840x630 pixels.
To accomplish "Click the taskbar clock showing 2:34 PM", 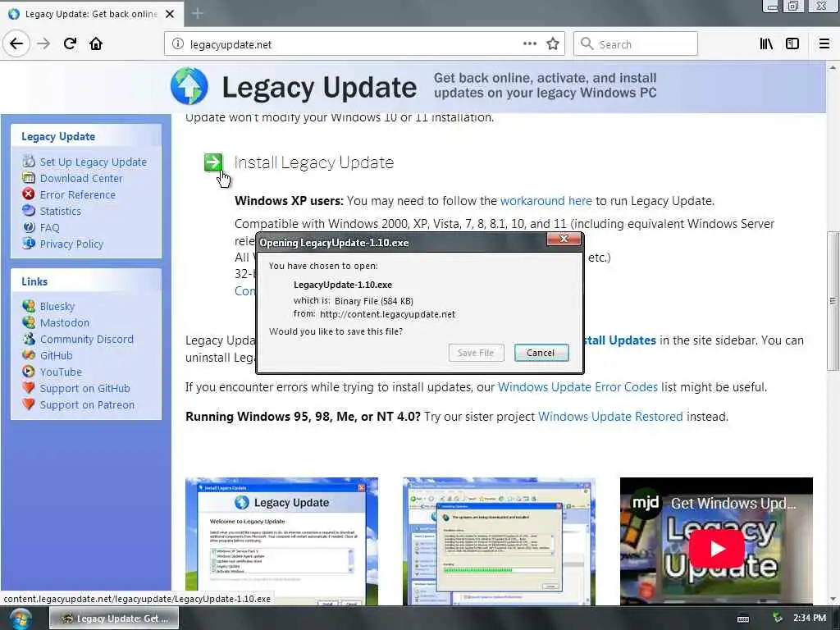I will tap(810, 618).
